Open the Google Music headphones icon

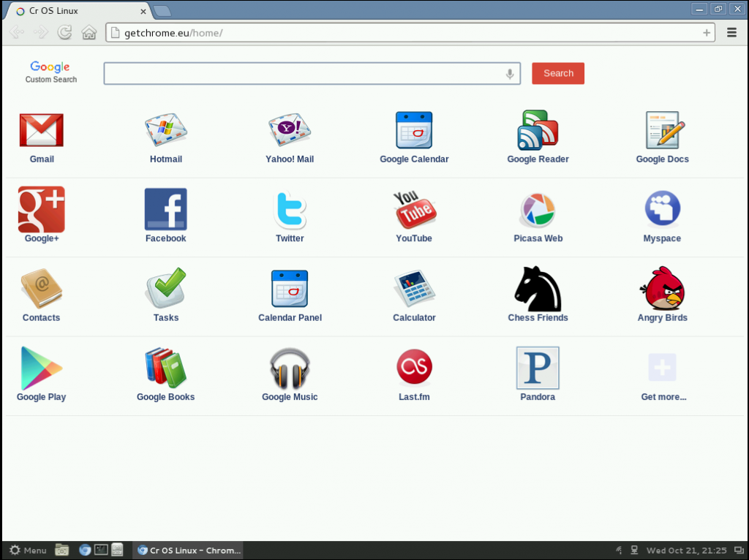point(290,368)
